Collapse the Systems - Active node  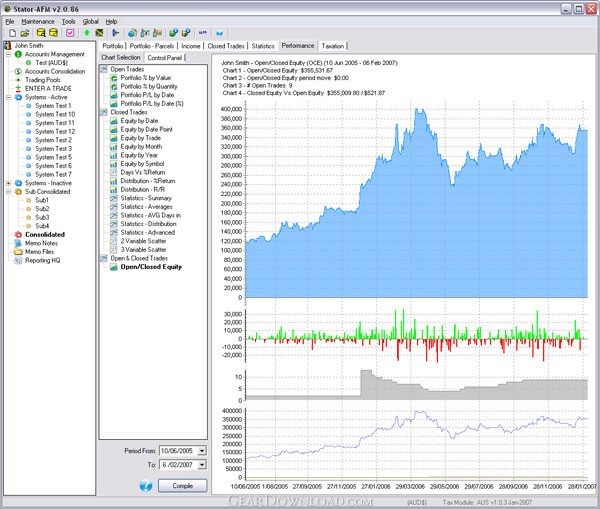(x=8, y=97)
